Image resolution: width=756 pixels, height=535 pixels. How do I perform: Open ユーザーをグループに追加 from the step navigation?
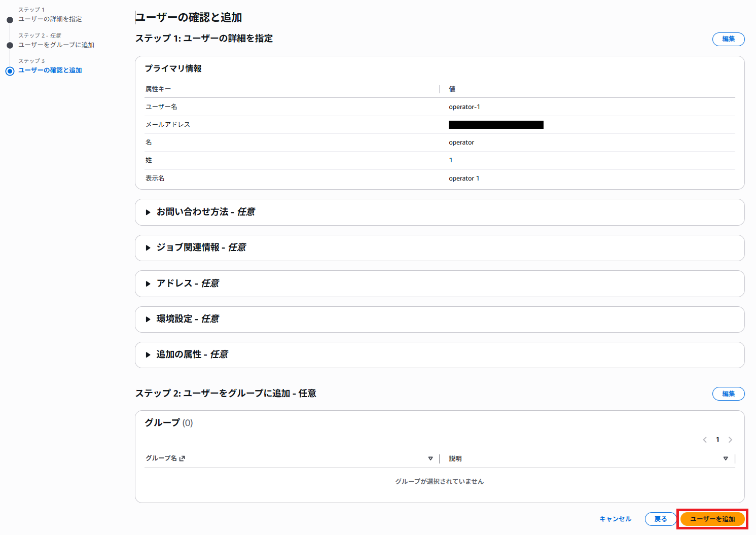(x=55, y=45)
